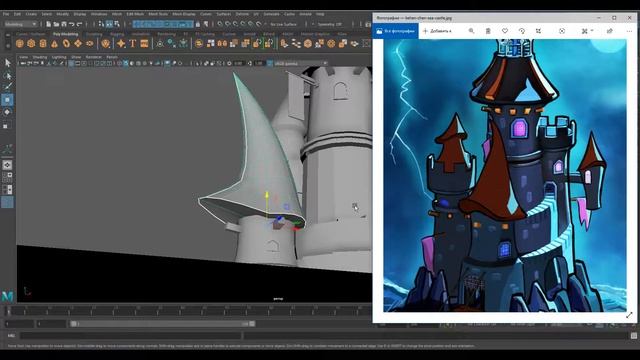The image size is (640, 360).
Task: Open the Symmetry Off dropdown
Action: tap(331, 24)
